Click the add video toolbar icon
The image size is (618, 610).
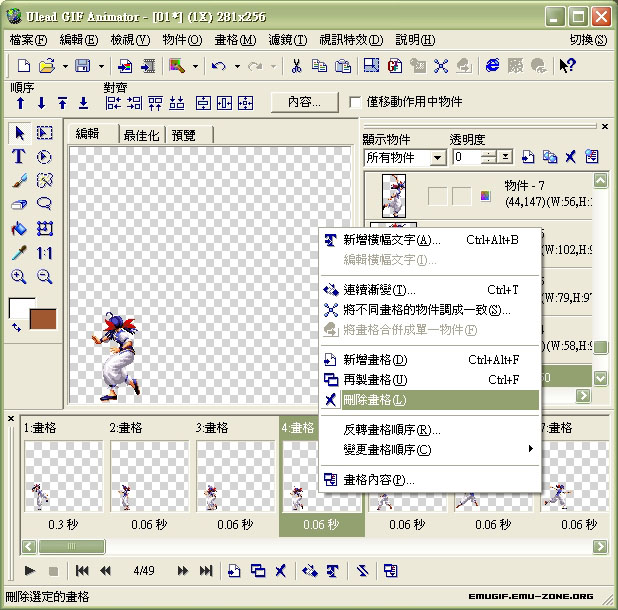pyautogui.click(x=148, y=65)
